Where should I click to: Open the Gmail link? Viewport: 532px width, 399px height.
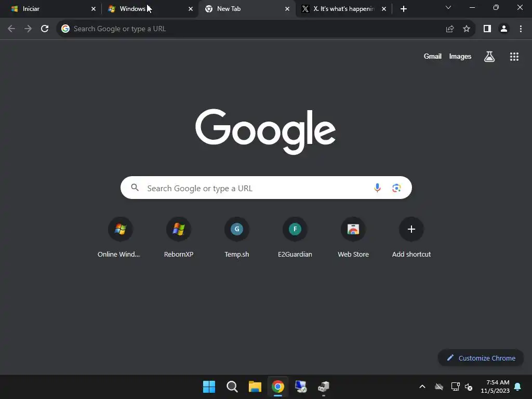433,57
